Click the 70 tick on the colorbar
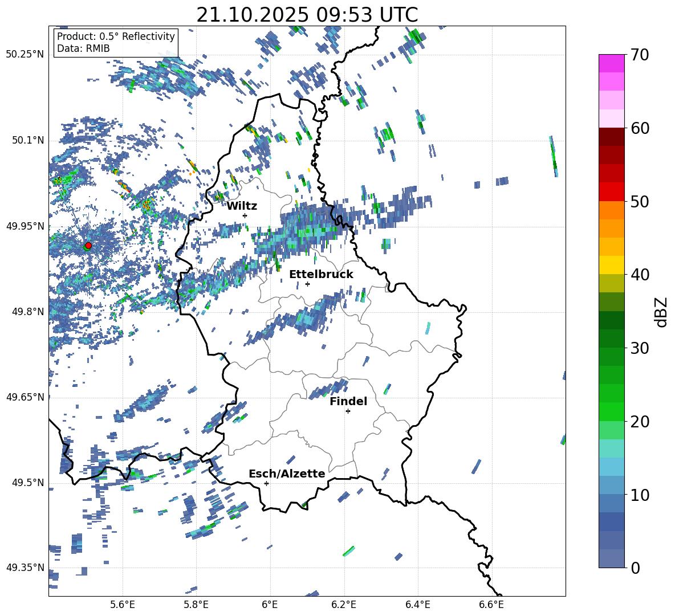 (640, 55)
